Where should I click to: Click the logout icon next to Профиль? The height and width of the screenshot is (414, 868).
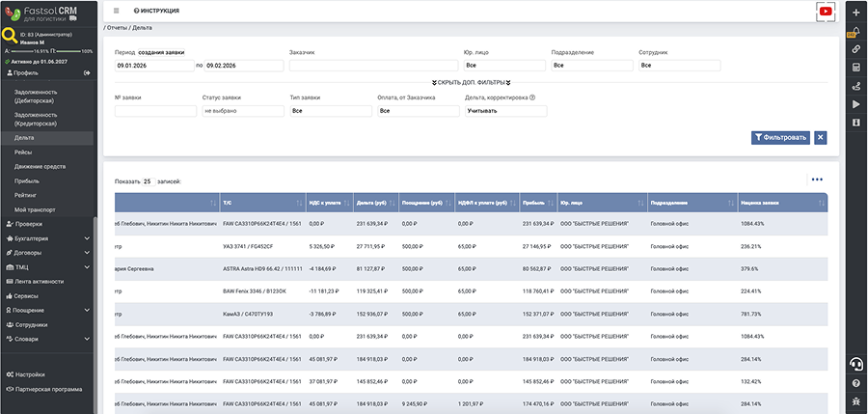(x=87, y=73)
